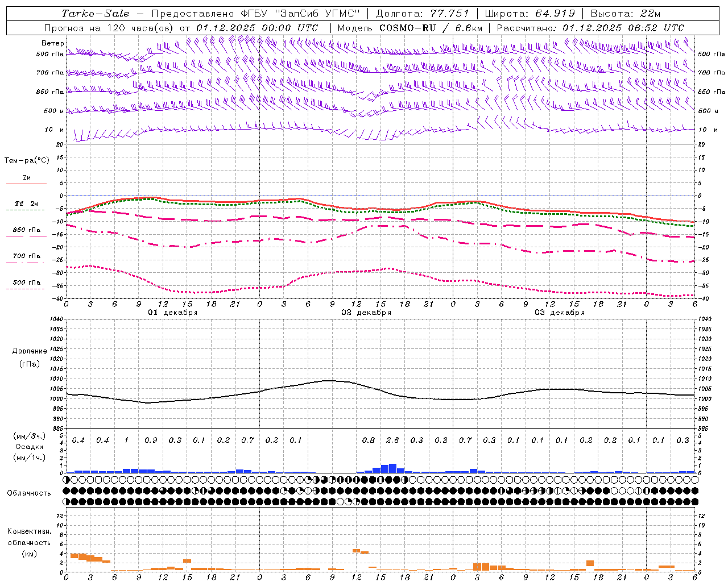Click the "(мм/1ч.)" units label
Viewport: 728px width, 582px height.
click(x=30, y=458)
